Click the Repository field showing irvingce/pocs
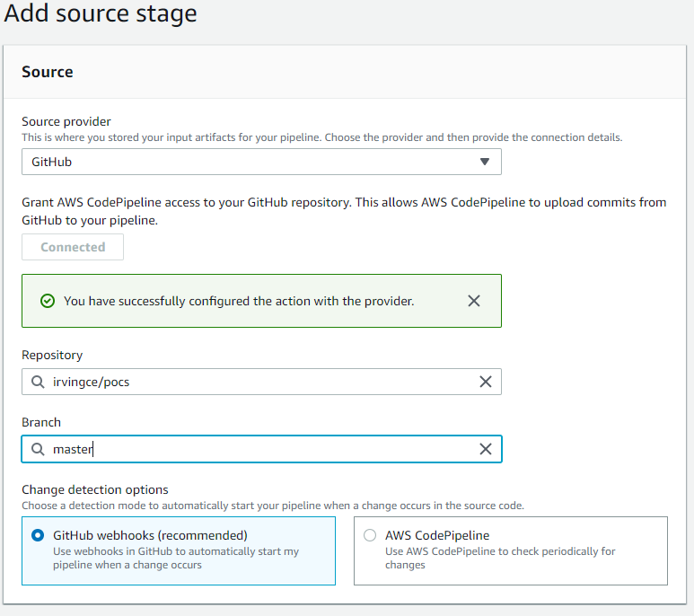694x616 pixels. tap(261, 382)
